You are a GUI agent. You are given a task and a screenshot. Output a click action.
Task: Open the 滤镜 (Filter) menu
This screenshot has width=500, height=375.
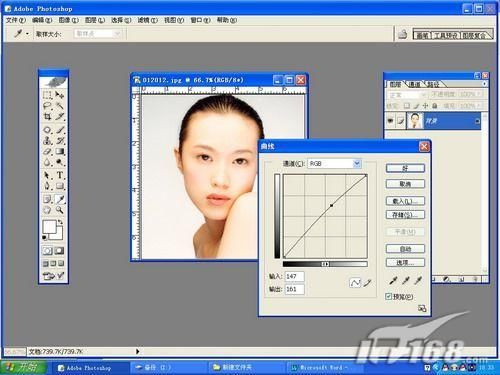pos(147,20)
